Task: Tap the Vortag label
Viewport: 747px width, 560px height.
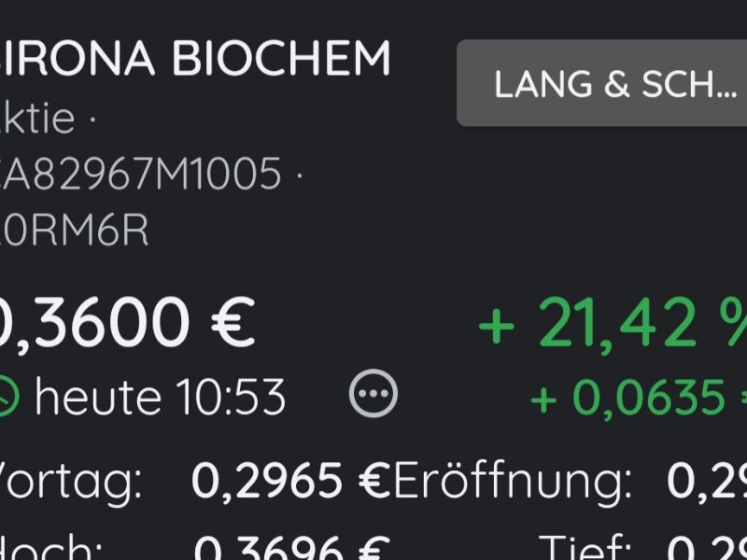Action: coord(71,482)
